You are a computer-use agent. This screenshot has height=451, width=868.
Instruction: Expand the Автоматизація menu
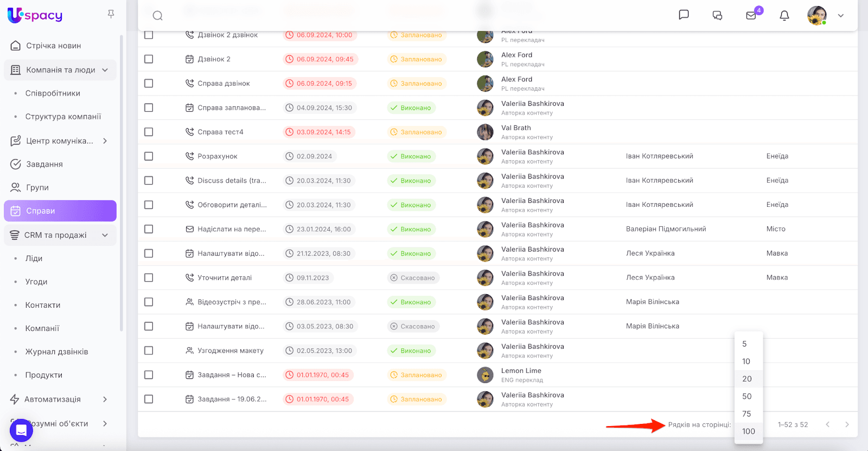(x=105, y=399)
